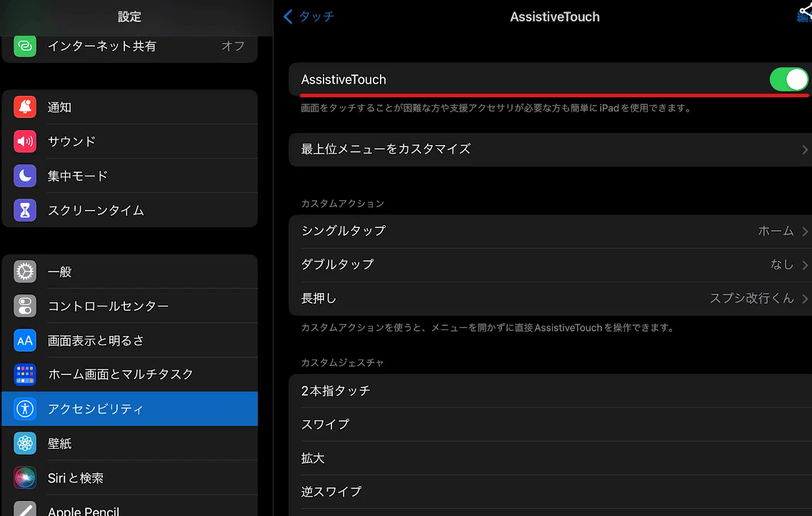Select the highlighted アクセシビリティ row
Viewport: 812px width, 516px height.
coord(130,409)
